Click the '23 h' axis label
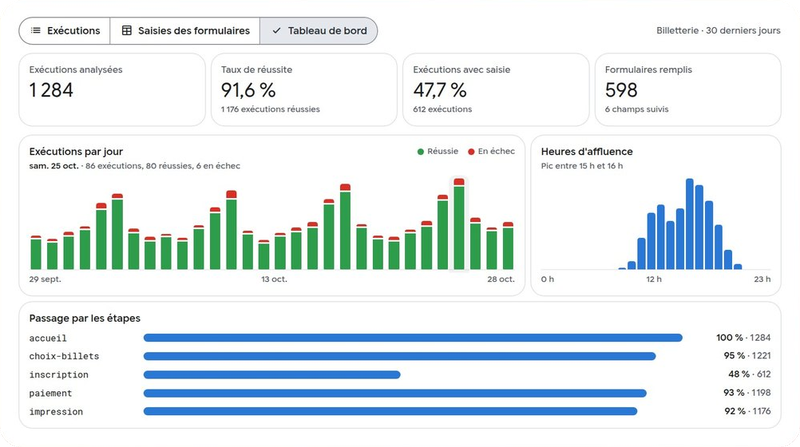This screenshot has width=800, height=447. [762, 279]
